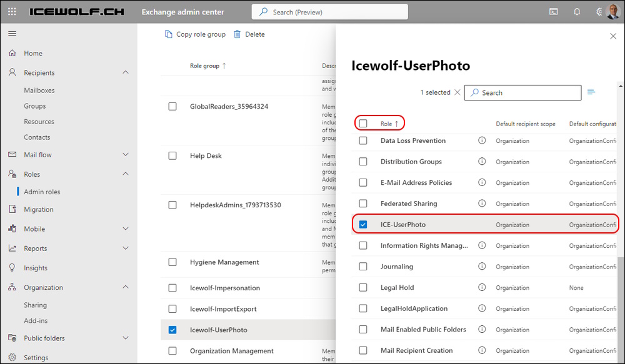Open Organization Management role group
The height and width of the screenshot is (364, 625).
pyautogui.click(x=232, y=351)
